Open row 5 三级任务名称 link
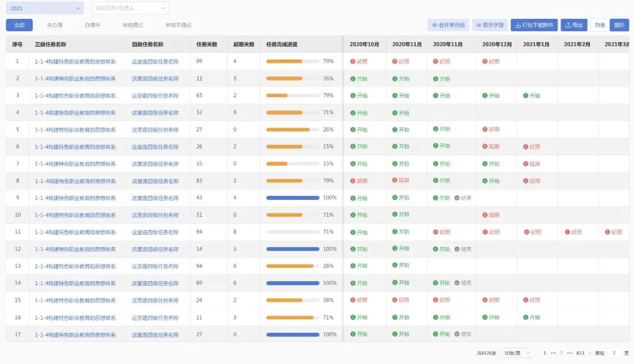Viewport: 635px width, 364px height. [x=75, y=130]
